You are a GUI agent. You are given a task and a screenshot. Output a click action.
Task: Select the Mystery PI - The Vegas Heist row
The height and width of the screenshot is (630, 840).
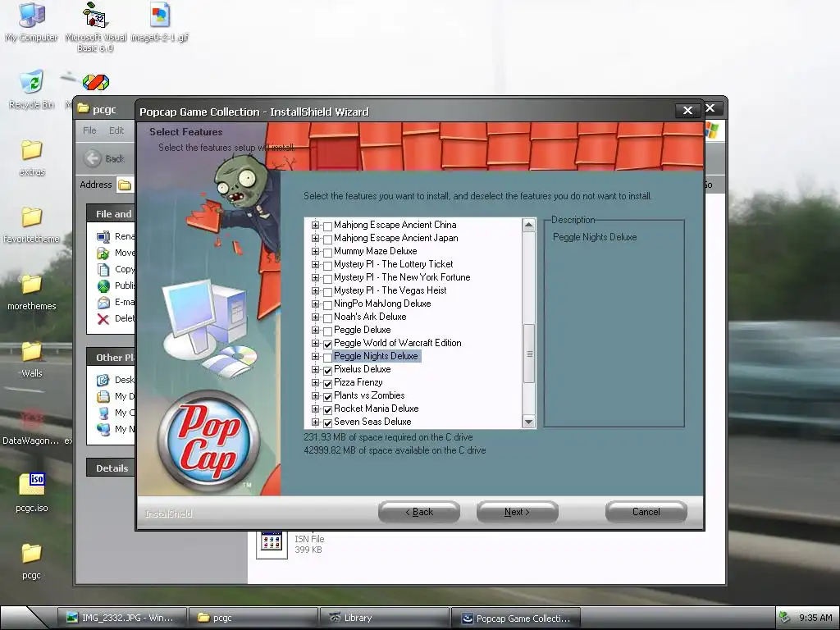pyautogui.click(x=390, y=290)
